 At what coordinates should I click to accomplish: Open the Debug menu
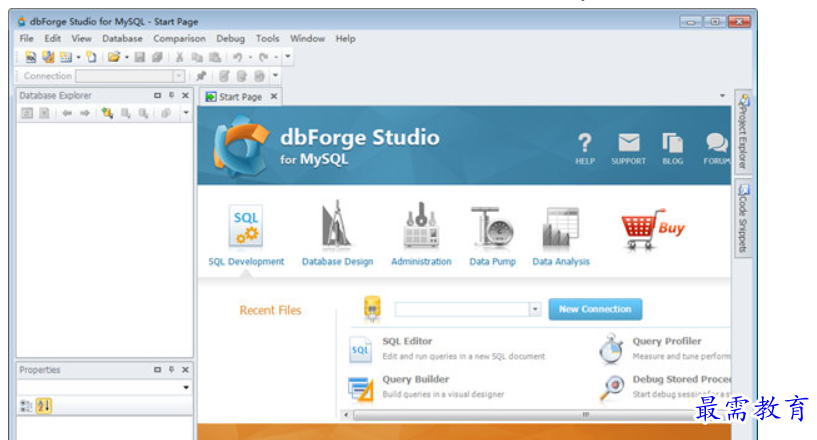pyautogui.click(x=230, y=39)
